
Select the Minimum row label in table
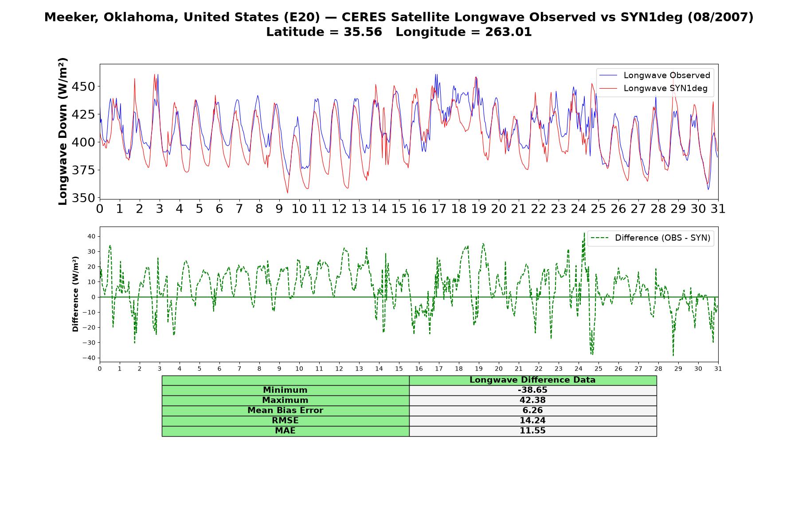(285, 390)
